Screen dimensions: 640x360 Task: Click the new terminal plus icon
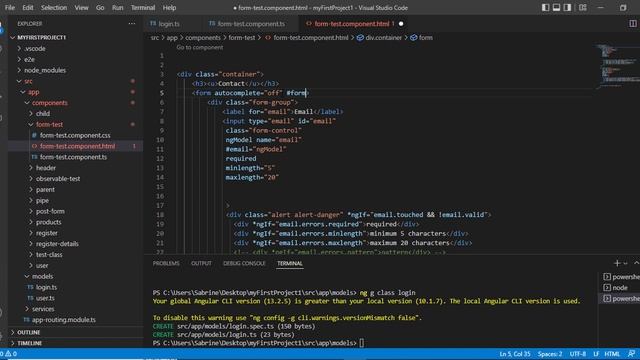(x=617, y=263)
